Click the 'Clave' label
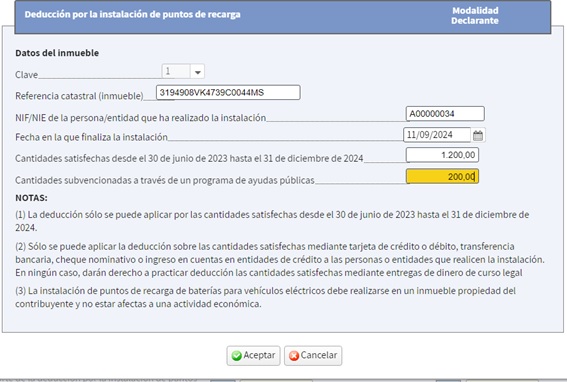 point(26,75)
